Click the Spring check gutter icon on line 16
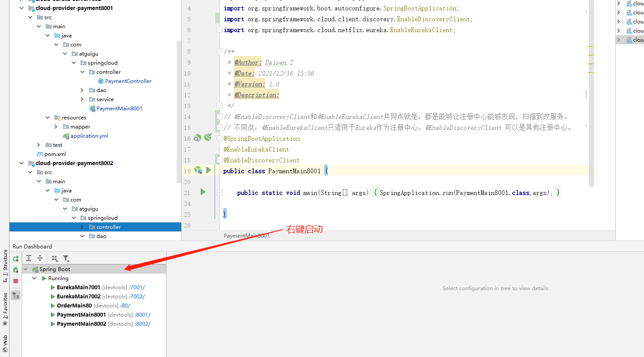 tap(208, 138)
